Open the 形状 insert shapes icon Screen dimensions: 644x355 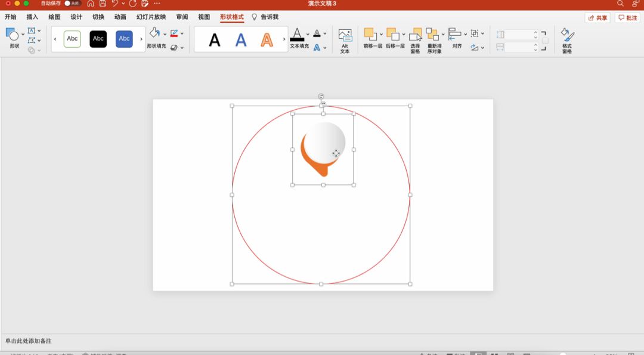pyautogui.click(x=13, y=34)
